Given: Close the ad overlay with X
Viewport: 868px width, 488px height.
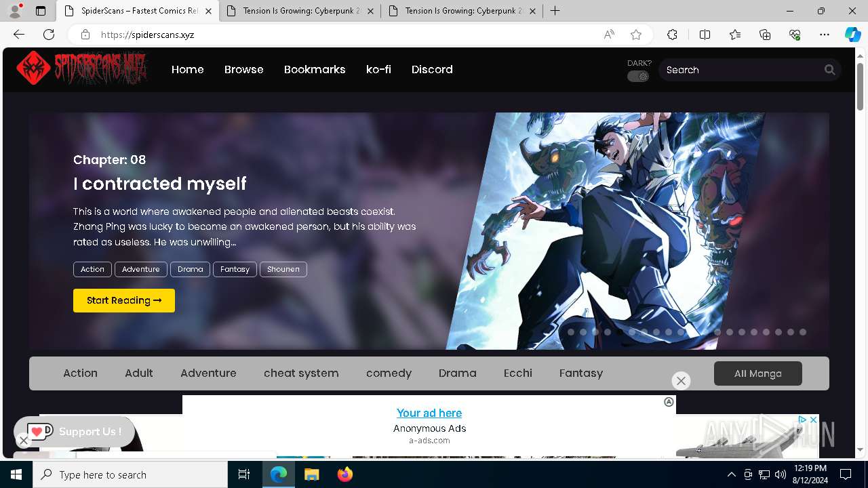Looking at the screenshot, I should (682, 381).
